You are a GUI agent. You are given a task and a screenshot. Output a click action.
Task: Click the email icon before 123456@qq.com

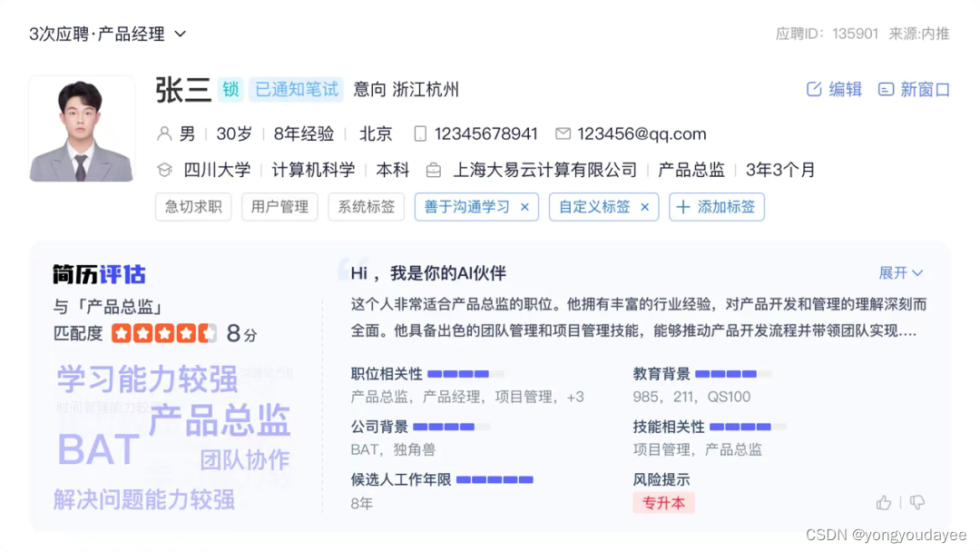point(563,133)
